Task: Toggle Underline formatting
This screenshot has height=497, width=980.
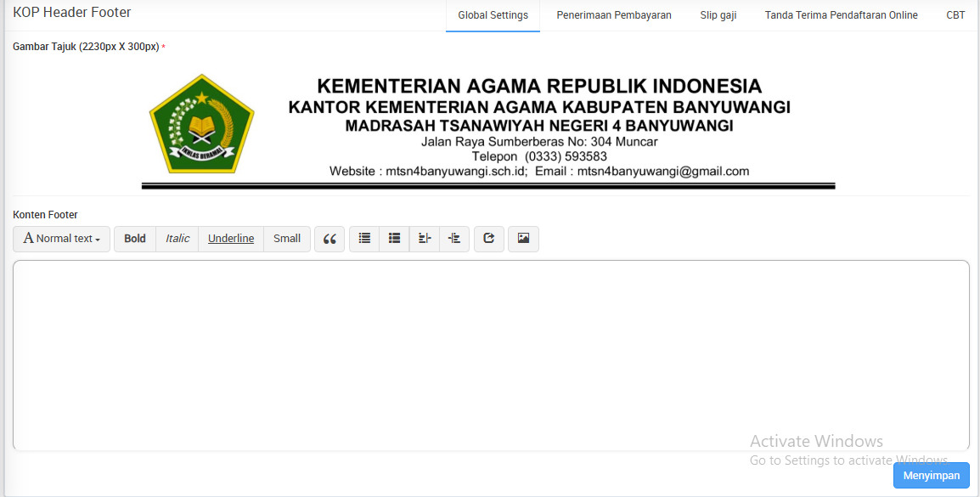Action: click(231, 239)
